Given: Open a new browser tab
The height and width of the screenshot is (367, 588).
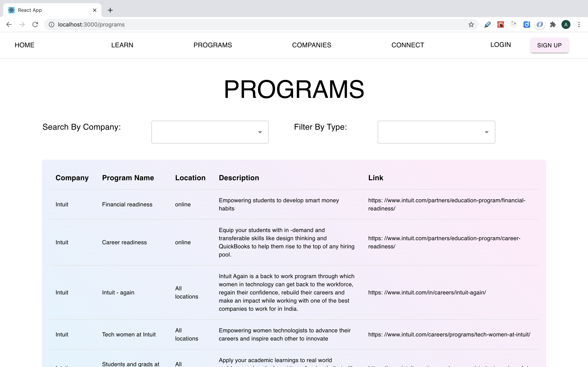Looking at the screenshot, I should pos(110,10).
